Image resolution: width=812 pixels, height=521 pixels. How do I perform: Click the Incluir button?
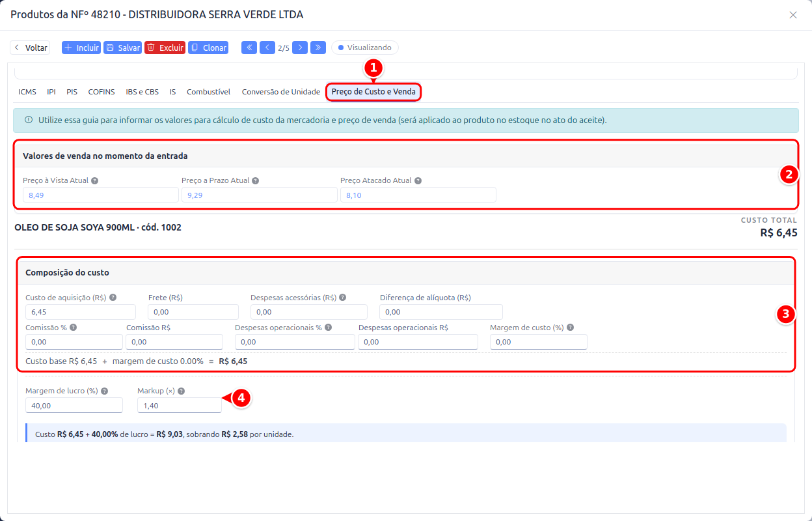pos(81,48)
